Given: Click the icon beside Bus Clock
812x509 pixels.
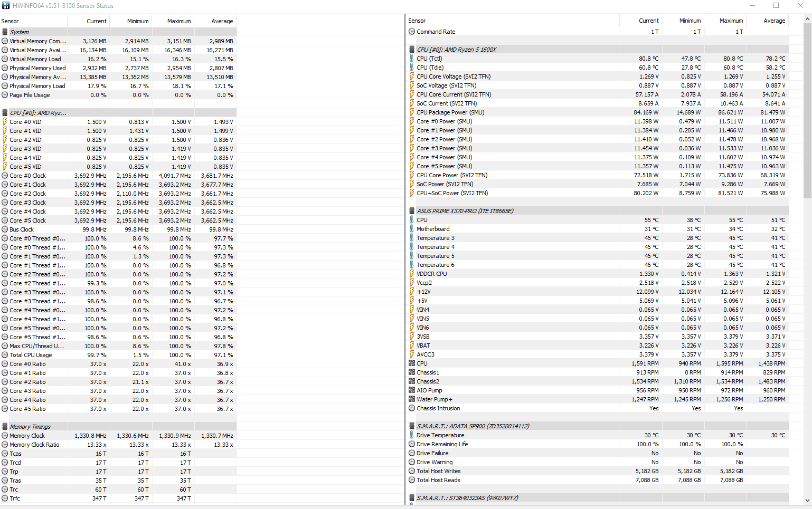Looking at the screenshot, I should pos(5,229).
